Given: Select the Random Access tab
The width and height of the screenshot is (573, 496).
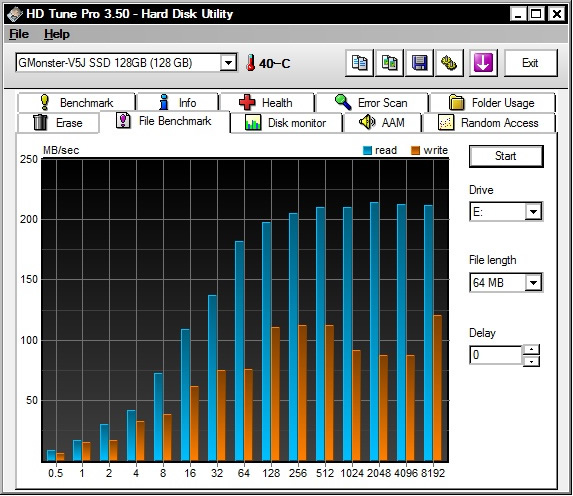Looking at the screenshot, I should tap(489, 123).
